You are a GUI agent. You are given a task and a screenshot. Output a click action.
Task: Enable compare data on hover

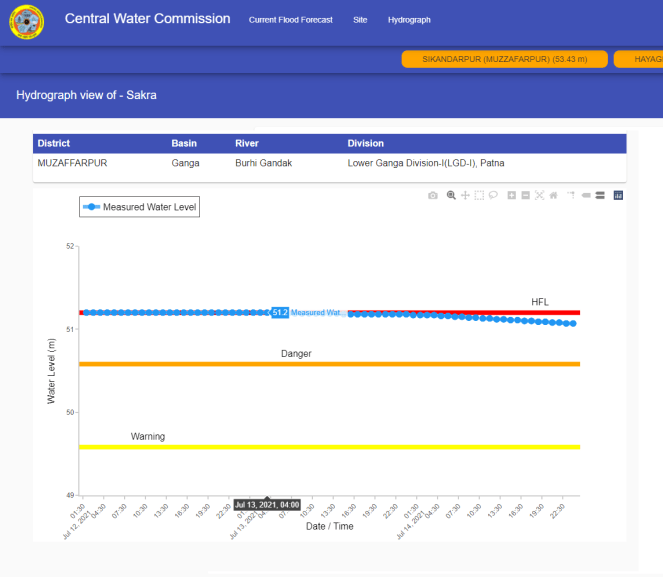(600, 196)
